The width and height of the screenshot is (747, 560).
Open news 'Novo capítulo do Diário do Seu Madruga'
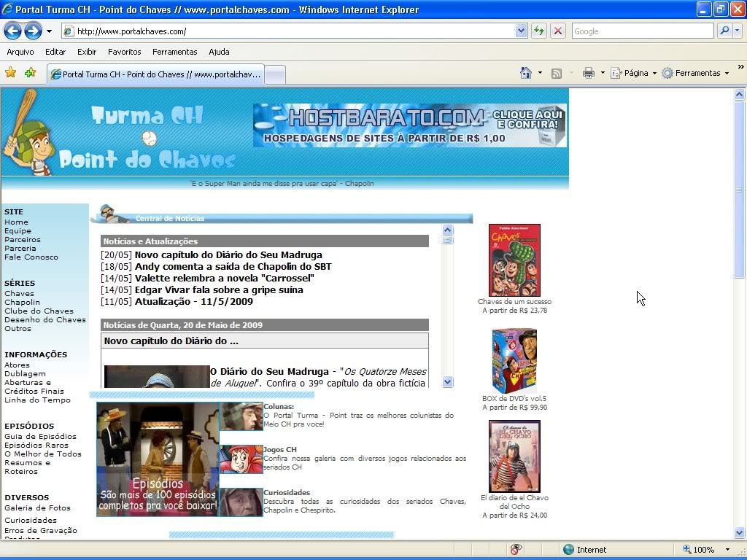pos(228,254)
